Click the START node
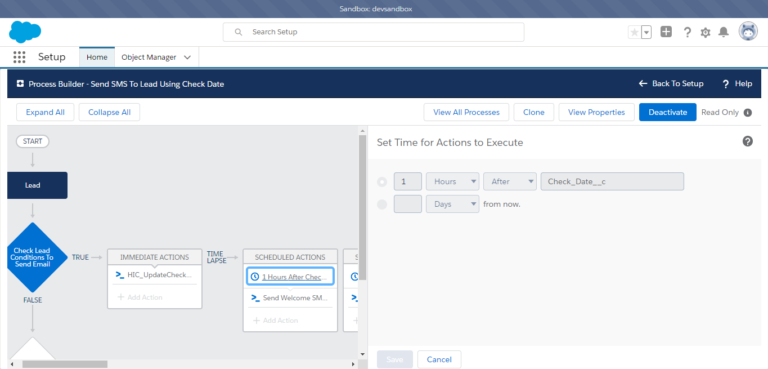 33,142
